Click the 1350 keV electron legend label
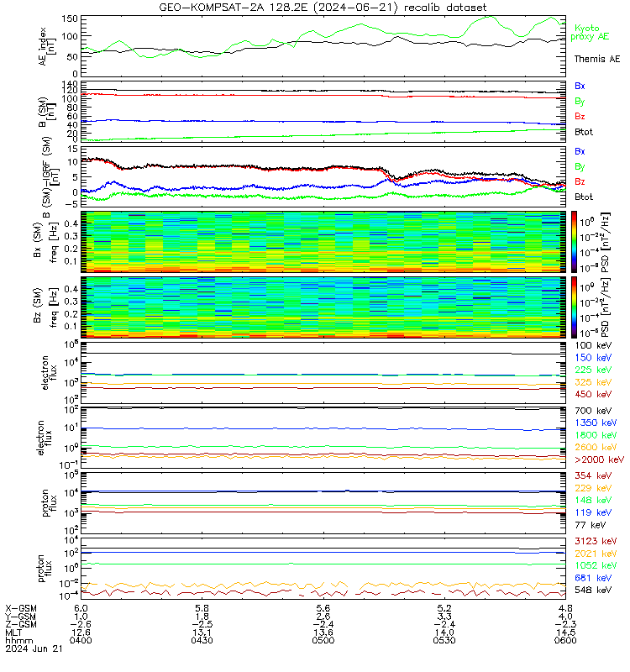 pyautogui.click(x=596, y=423)
